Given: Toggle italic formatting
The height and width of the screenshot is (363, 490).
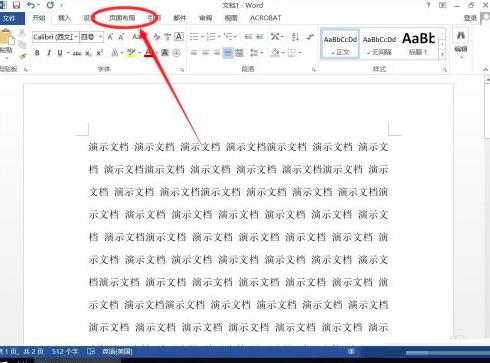Looking at the screenshot, I should pos(49,53).
